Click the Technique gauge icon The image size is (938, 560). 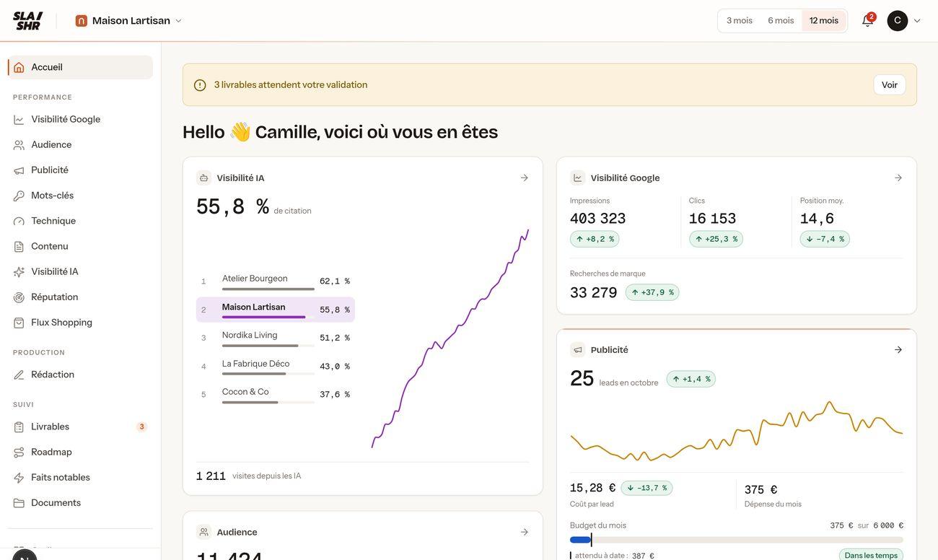(19, 221)
